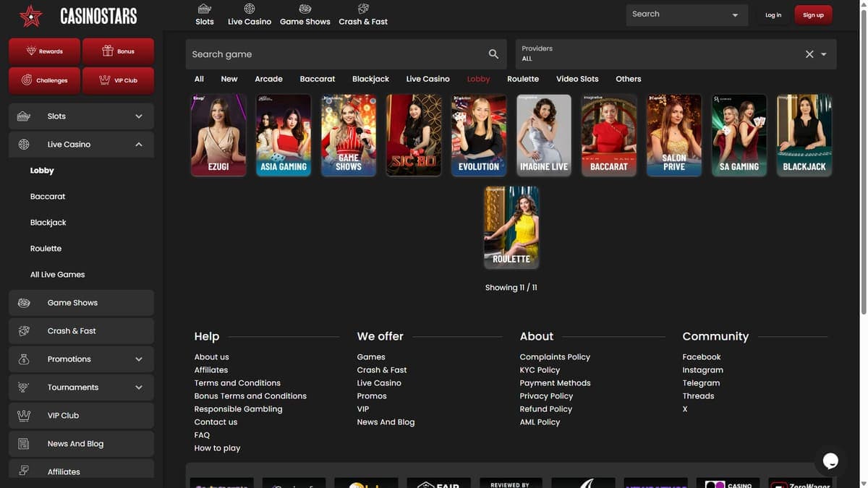This screenshot has width=868, height=488.
Task: Open Baccarat in the Live Casino submenu
Action: click(x=48, y=197)
